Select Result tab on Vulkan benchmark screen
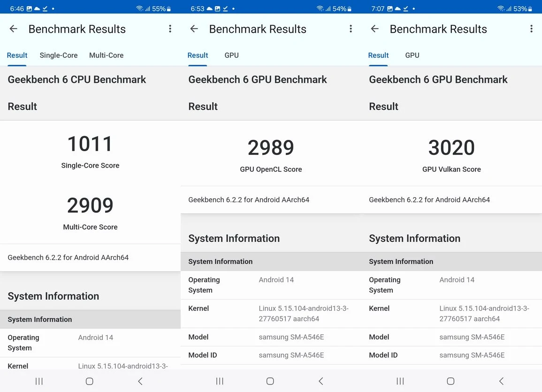The height and width of the screenshot is (392, 542). [x=378, y=55]
